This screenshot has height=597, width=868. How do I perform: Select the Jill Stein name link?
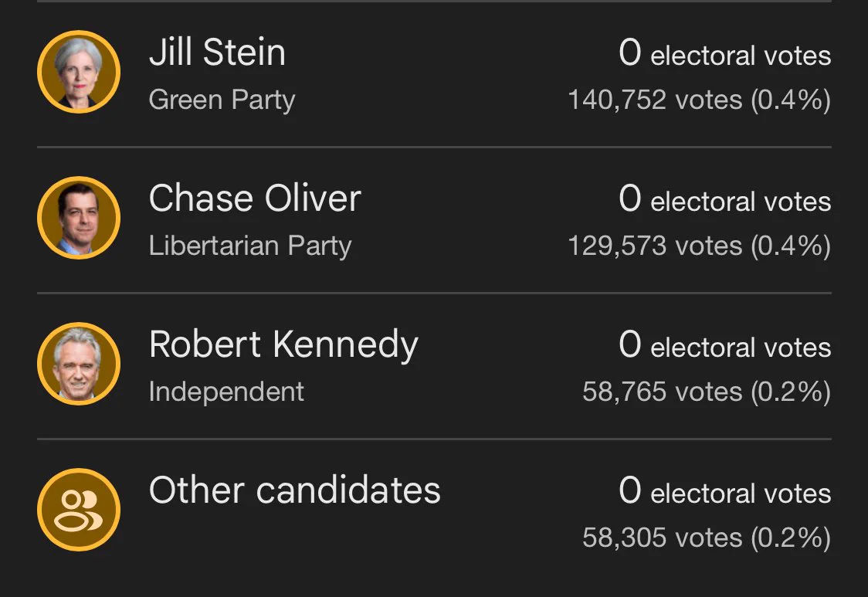(x=217, y=53)
